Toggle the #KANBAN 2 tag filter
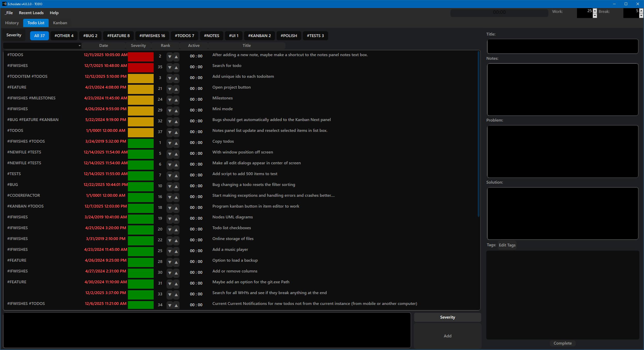The image size is (644, 350). 259,36
